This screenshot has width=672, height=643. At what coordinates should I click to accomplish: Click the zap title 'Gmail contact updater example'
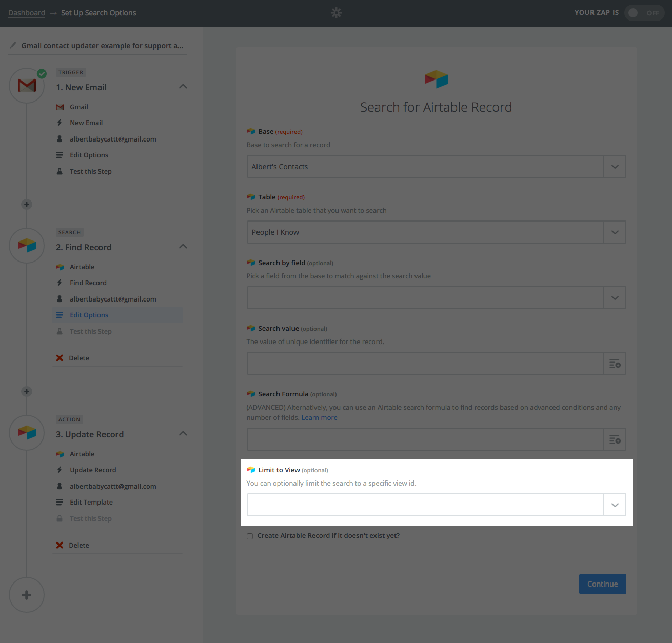[102, 45]
